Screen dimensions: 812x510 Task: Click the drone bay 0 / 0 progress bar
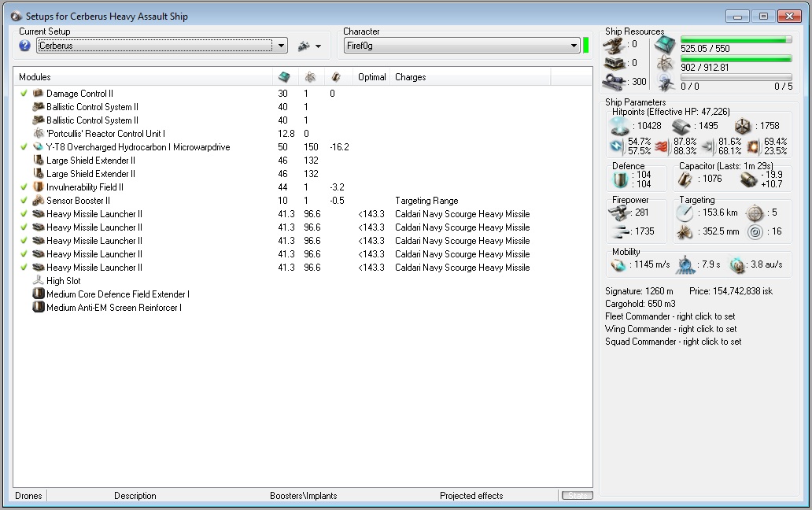(x=736, y=77)
